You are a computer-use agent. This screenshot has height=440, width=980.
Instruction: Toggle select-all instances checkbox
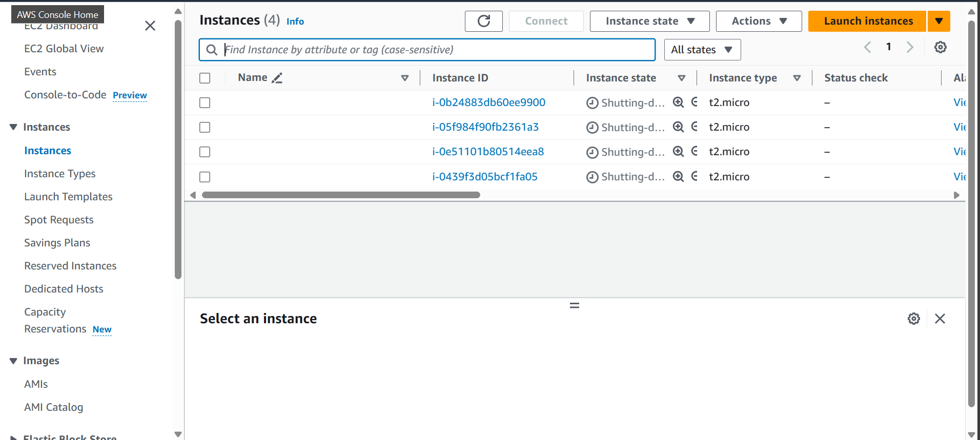pyautogui.click(x=205, y=78)
